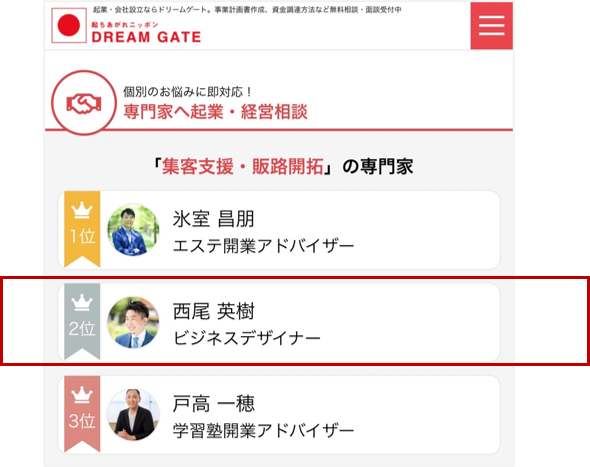Click the red 3位 rank ribbon

(x=82, y=414)
